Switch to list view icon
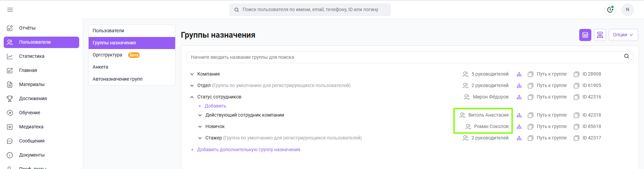The width and height of the screenshot is (644, 169). click(585, 35)
